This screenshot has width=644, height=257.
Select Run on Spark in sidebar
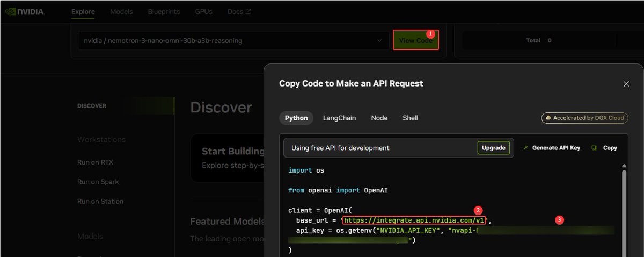tap(98, 182)
